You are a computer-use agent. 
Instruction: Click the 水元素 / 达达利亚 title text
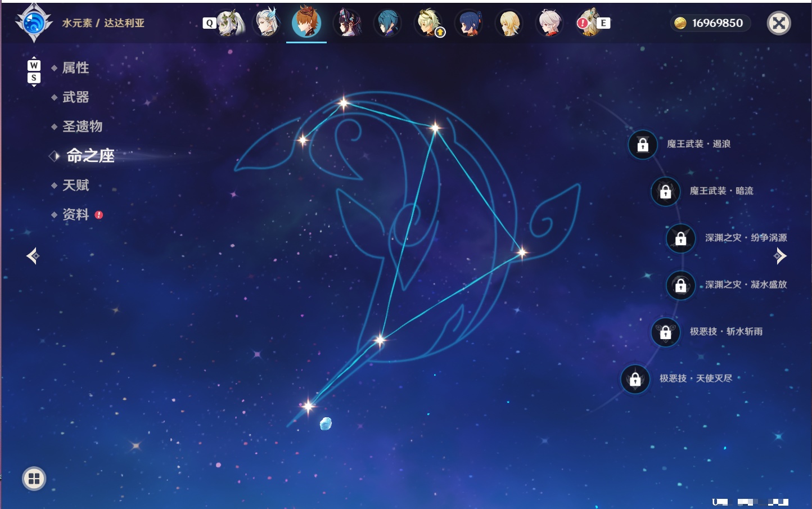tap(103, 23)
